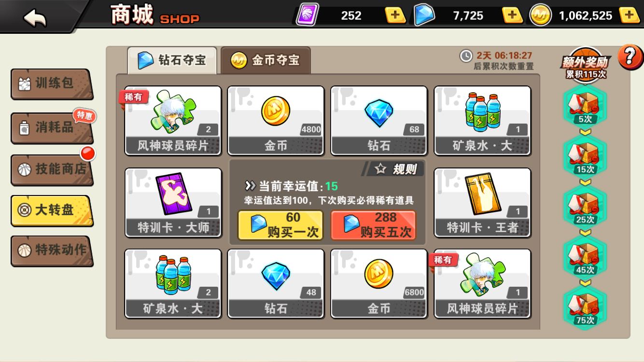This screenshot has height=362, width=644.
Task: Buy five times for 288 diamonds
Action: [x=373, y=225]
